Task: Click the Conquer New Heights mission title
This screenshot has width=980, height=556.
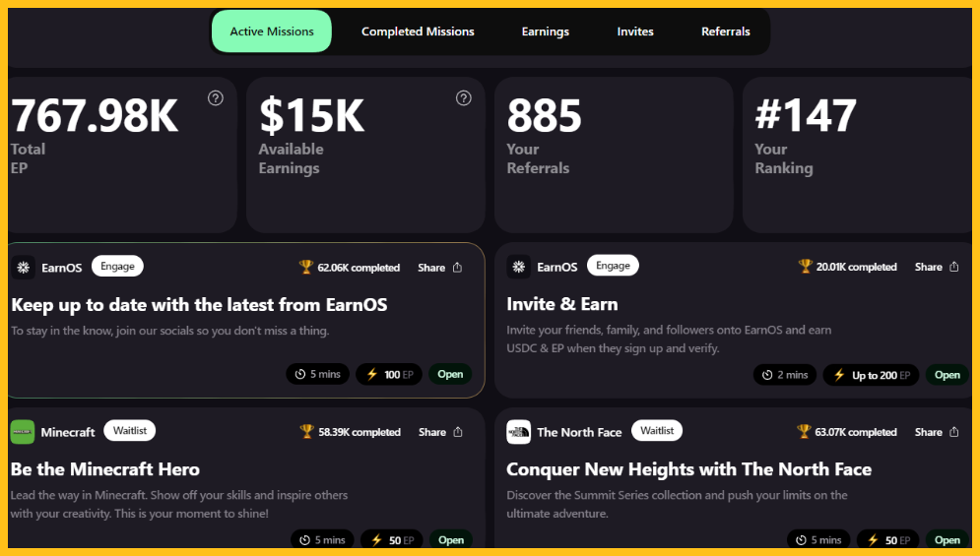Action: 688,469
